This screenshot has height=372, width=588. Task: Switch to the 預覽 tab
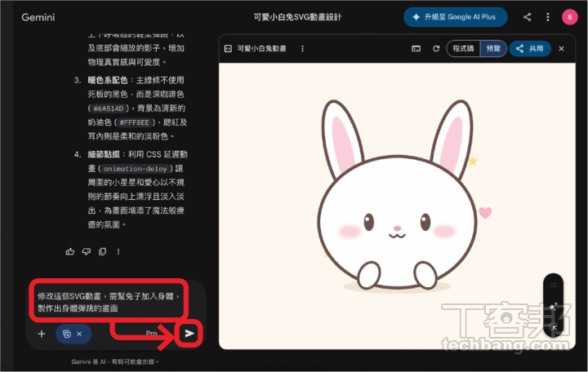tap(493, 49)
